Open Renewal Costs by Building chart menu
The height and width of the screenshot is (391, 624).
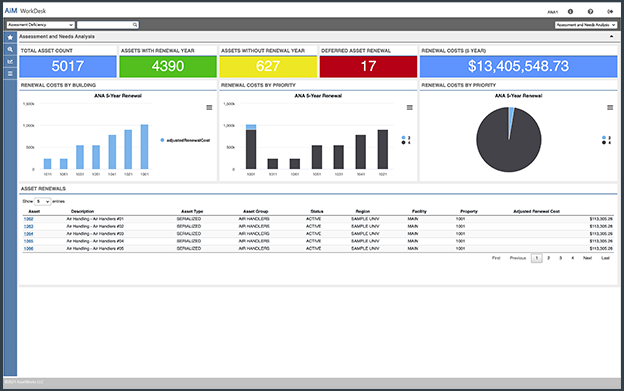(209, 107)
